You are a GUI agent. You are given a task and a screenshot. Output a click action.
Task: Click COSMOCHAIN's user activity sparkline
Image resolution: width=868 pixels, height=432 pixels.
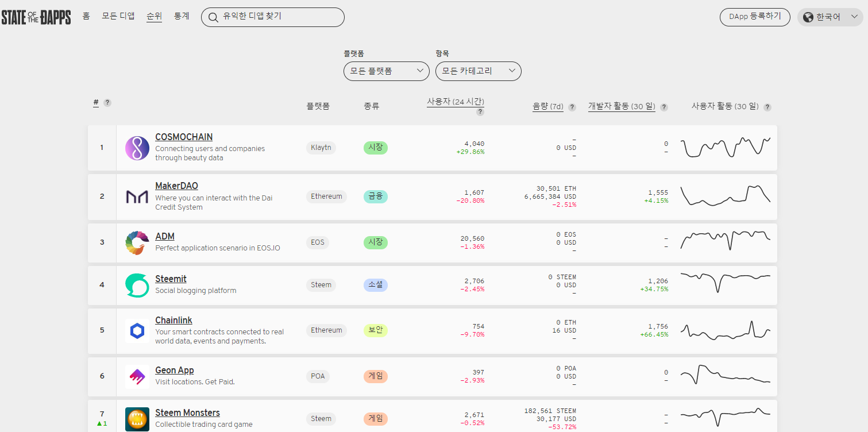726,147
